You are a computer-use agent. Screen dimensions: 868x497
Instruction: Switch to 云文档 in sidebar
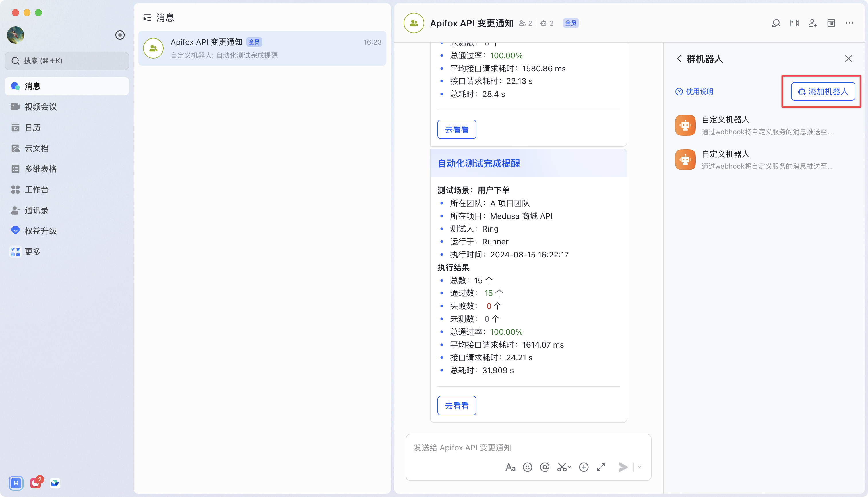tap(36, 148)
